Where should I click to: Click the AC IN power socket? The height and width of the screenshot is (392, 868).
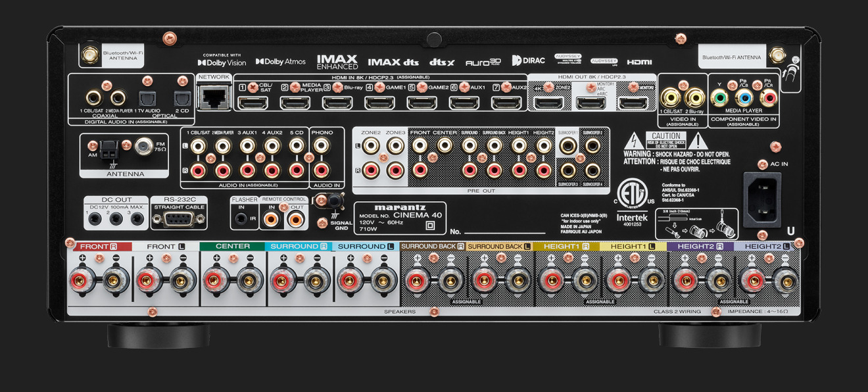(x=762, y=189)
